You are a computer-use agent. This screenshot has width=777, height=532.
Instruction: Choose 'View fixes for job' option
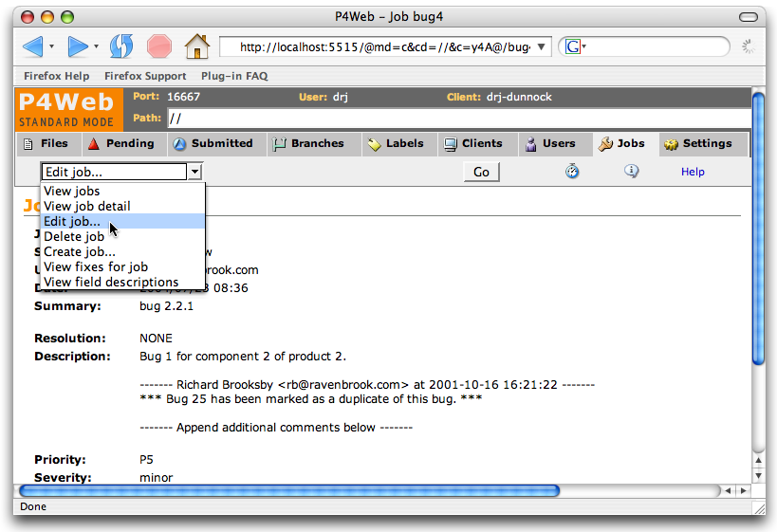pos(96,266)
